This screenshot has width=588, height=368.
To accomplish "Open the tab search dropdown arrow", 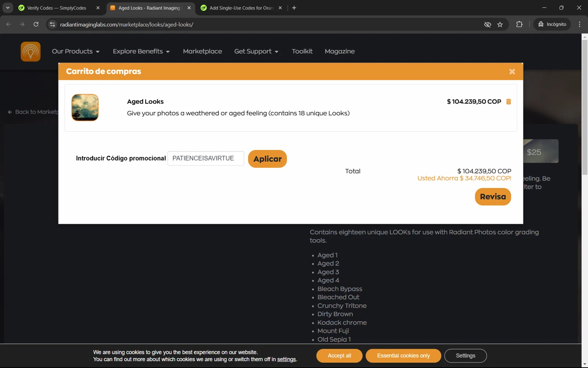I will tap(7, 8).
